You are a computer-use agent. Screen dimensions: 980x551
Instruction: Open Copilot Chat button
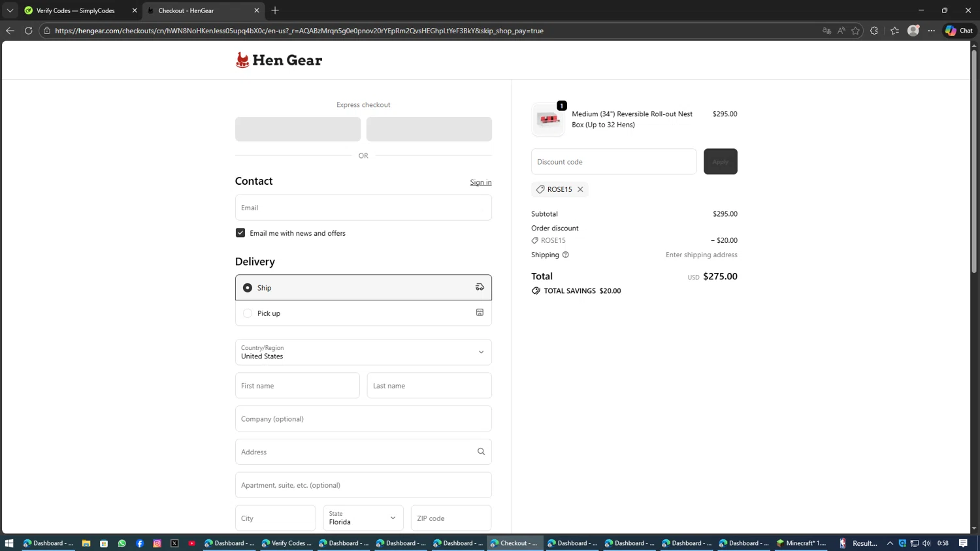(x=959, y=31)
